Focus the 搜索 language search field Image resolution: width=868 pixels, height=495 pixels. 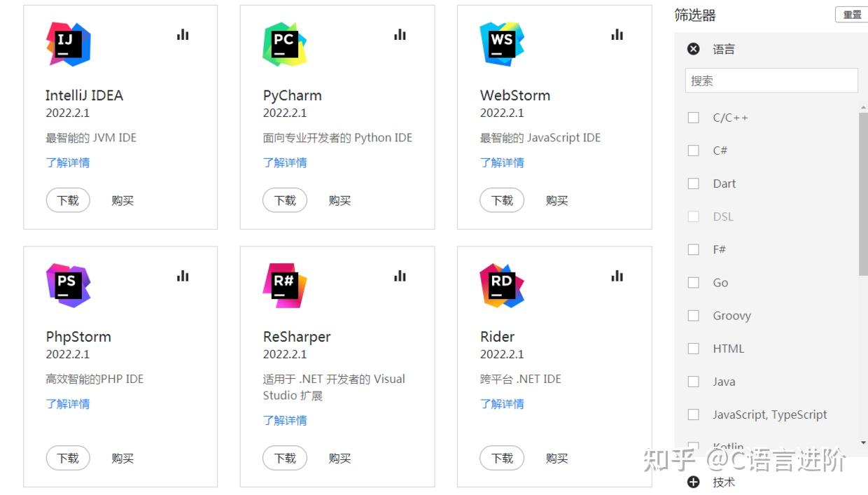[x=771, y=81]
